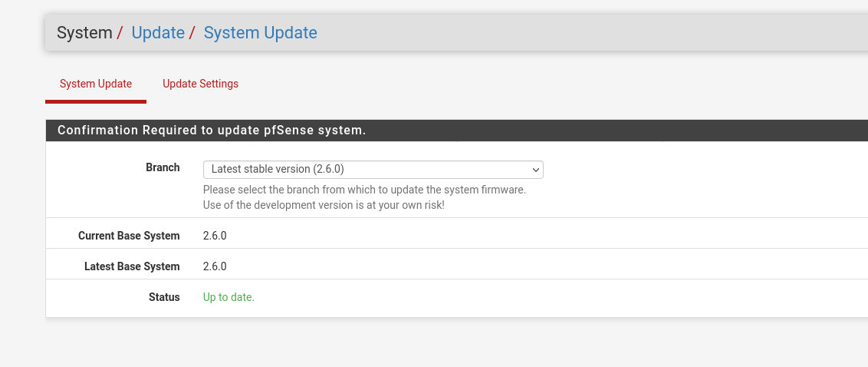This screenshot has width=868, height=367.
Task: Select the System Update tab
Action: [x=96, y=84]
